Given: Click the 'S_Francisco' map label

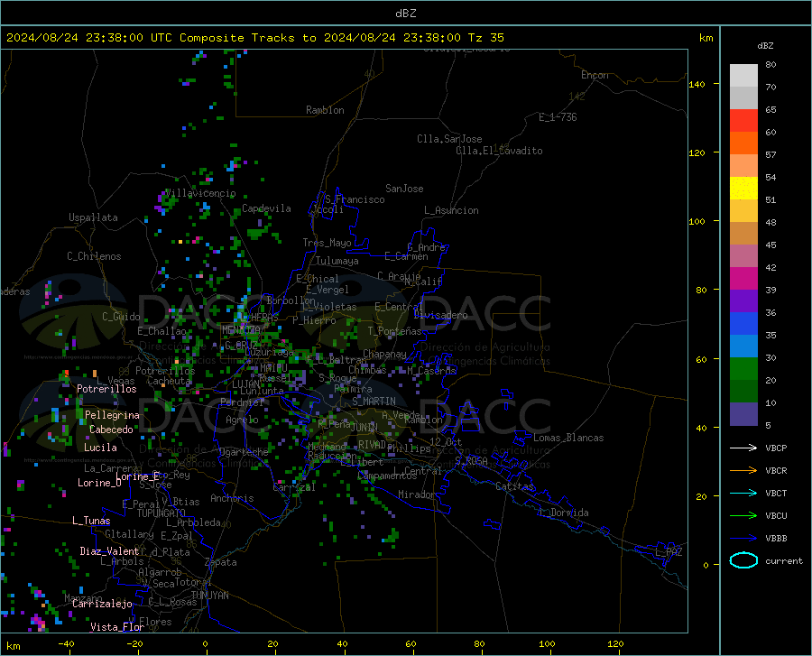Looking at the screenshot, I should (x=355, y=199).
